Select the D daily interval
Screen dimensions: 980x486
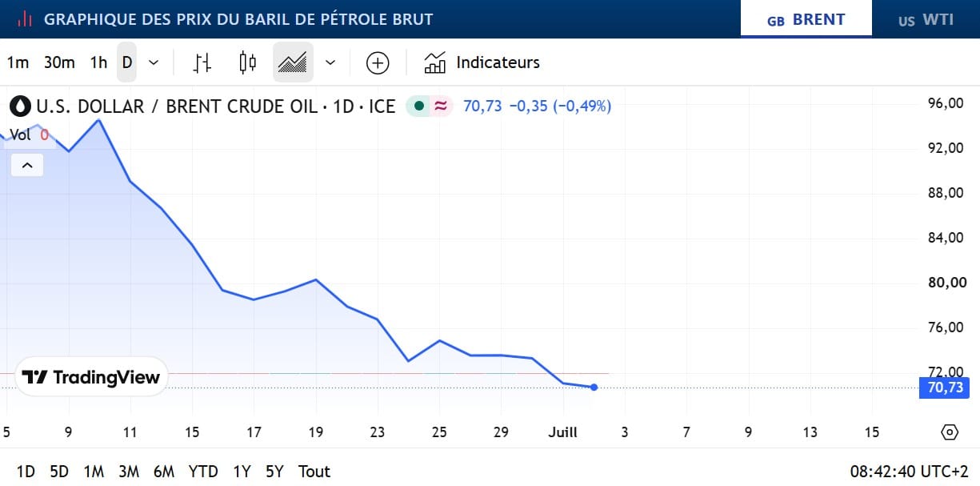click(127, 62)
